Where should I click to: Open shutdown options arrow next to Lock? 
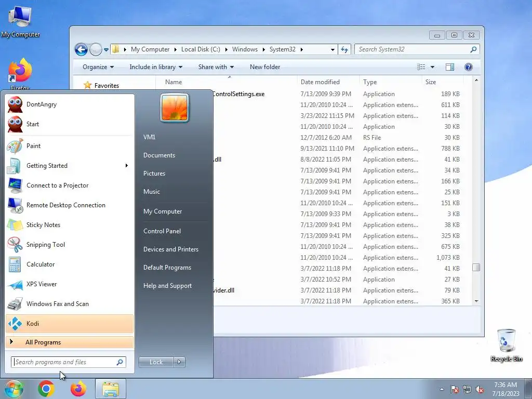[x=179, y=362]
